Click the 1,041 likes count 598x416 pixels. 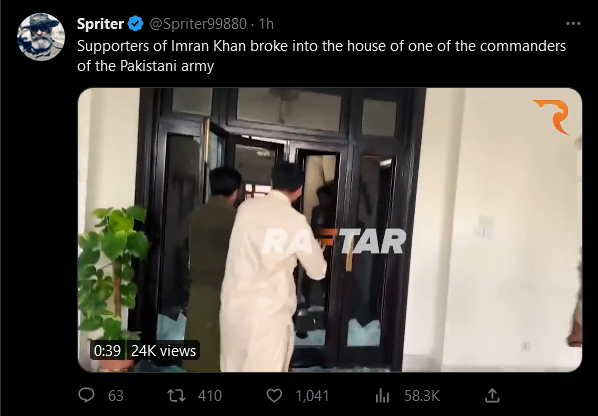[312, 396]
